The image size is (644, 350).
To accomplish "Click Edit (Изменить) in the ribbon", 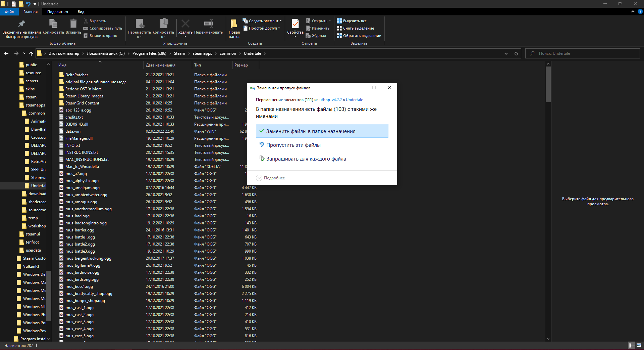I will pos(318,28).
